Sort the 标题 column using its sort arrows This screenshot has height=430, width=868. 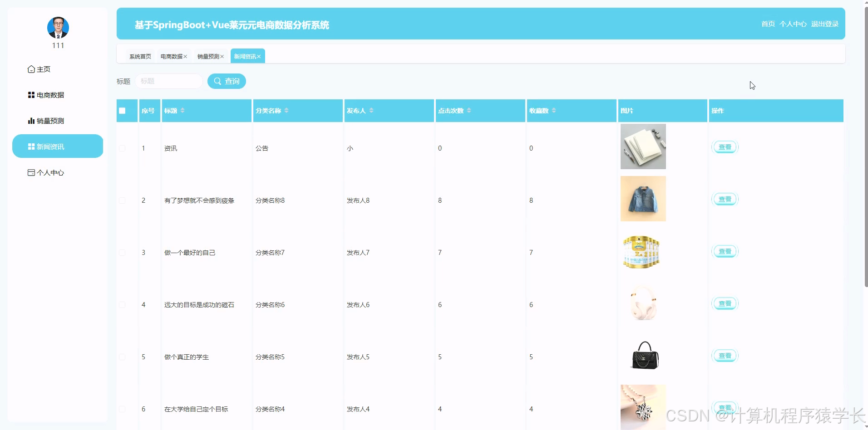click(x=183, y=110)
